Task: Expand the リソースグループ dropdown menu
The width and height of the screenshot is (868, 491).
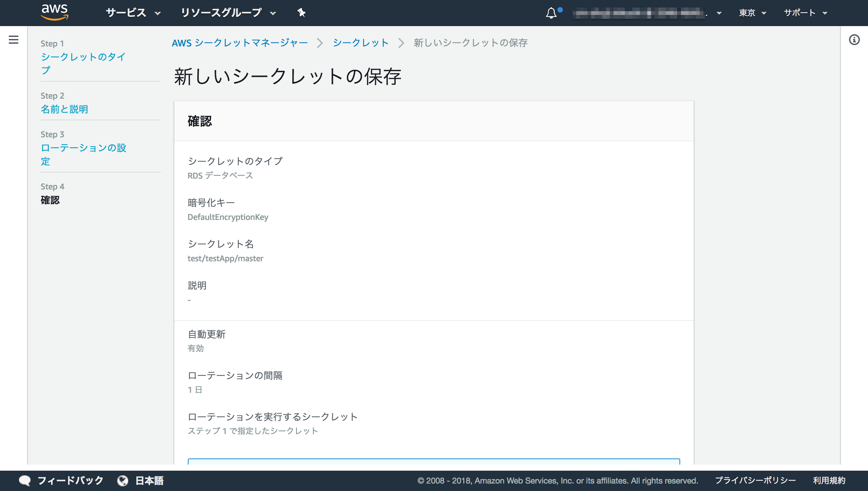Action: tap(228, 13)
